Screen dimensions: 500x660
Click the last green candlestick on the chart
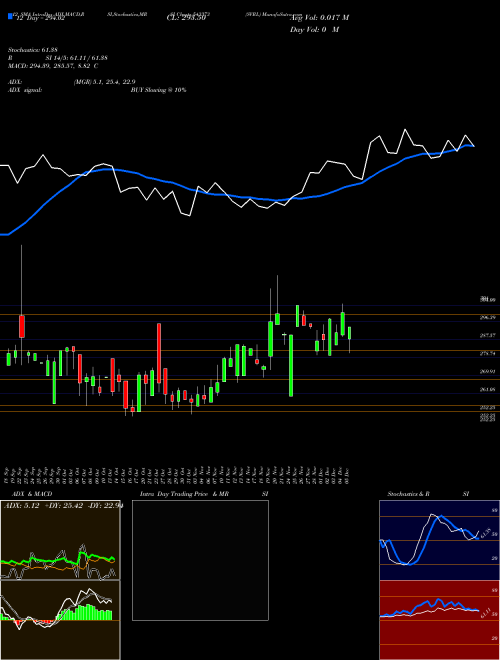point(349,333)
